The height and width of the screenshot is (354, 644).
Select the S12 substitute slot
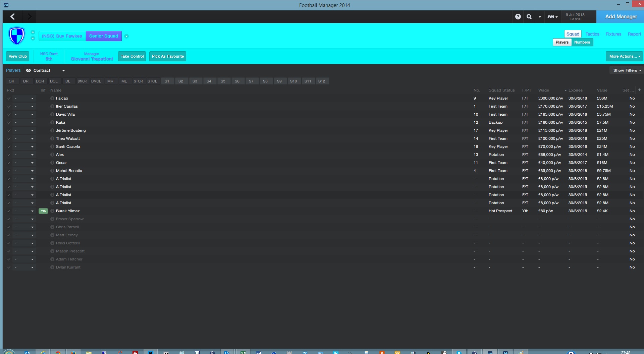322,81
